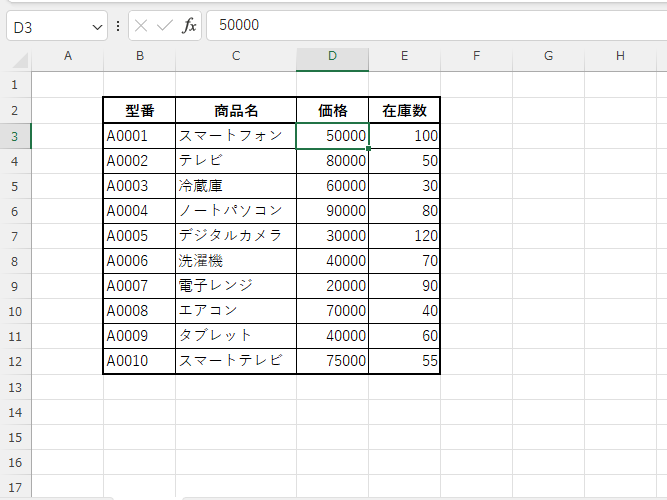Click the formula bar containing 50000
Viewport: 667px width, 500px height.
click(436, 25)
